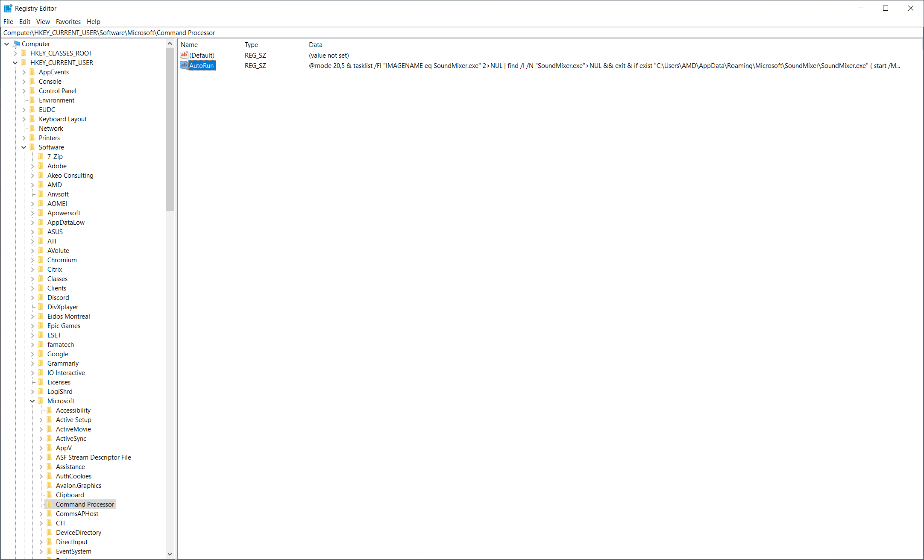Collapse the Microsoft key subtree
Image resolution: width=924 pixels, height=560 pixels.
[32, 401]
